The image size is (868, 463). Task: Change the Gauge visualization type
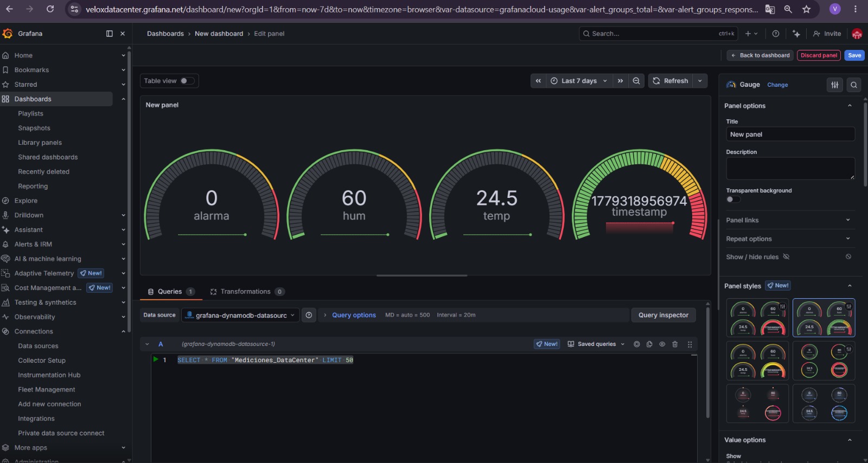[777, 85]
